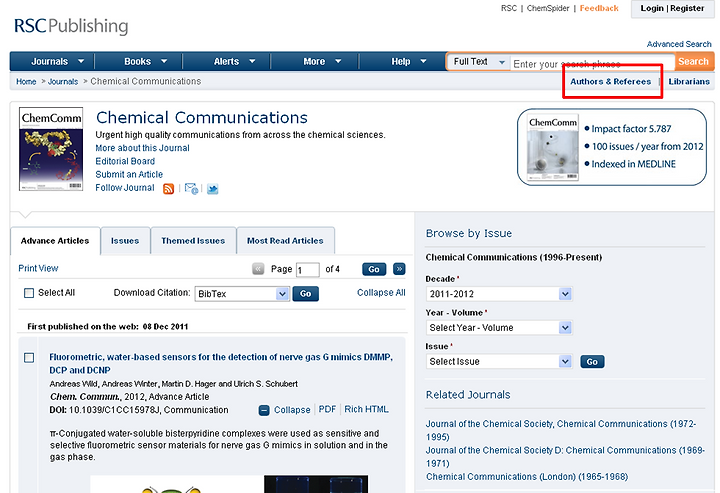Image resolution: width=720 pixels, height=493 pixels.
Task: Click the Follow Journal text
Action: pyautogui.click(x=125, y=188)
